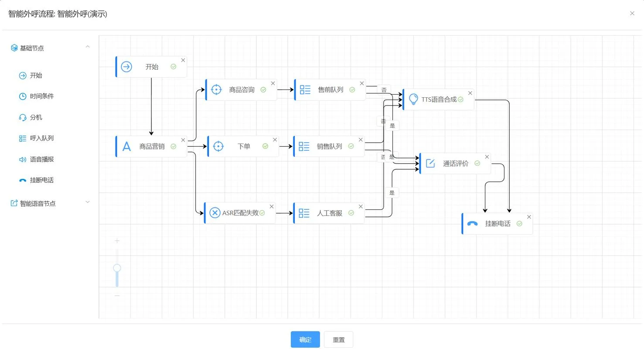Click the 挂断电话 phone icon in sidebar
This screenshot has width=644, height=349.
point(23,180)
